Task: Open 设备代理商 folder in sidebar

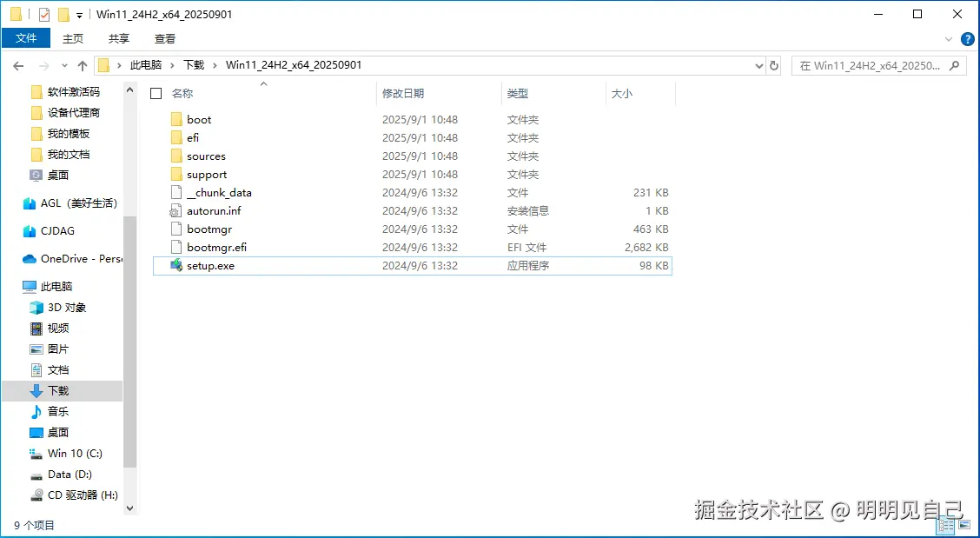Action: pos(65,113)
